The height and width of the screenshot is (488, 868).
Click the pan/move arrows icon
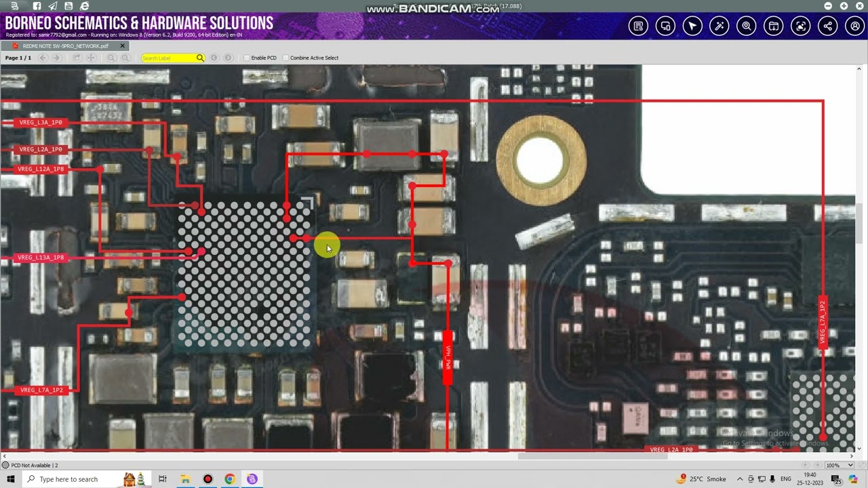91,58
